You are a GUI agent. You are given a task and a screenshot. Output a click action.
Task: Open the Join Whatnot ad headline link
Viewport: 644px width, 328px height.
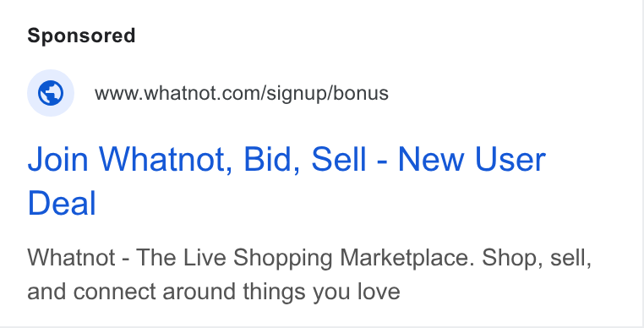287,181
